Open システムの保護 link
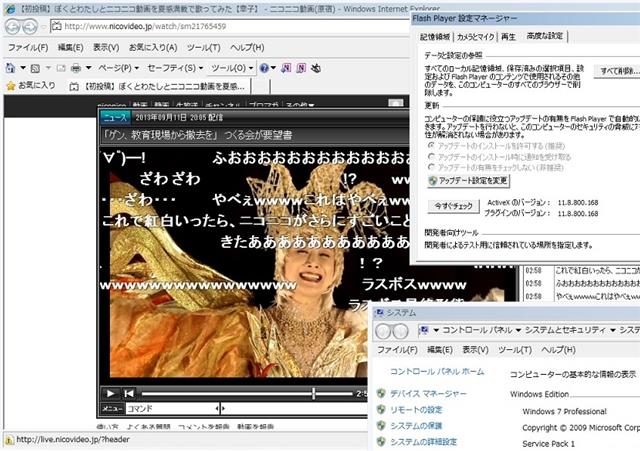 [x=416, y=426]
